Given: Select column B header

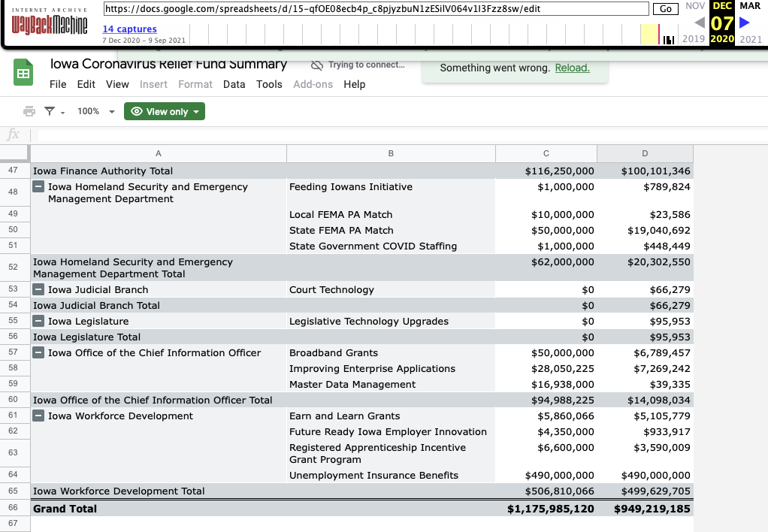Looking at the screenshot, I should coord(391,153).
